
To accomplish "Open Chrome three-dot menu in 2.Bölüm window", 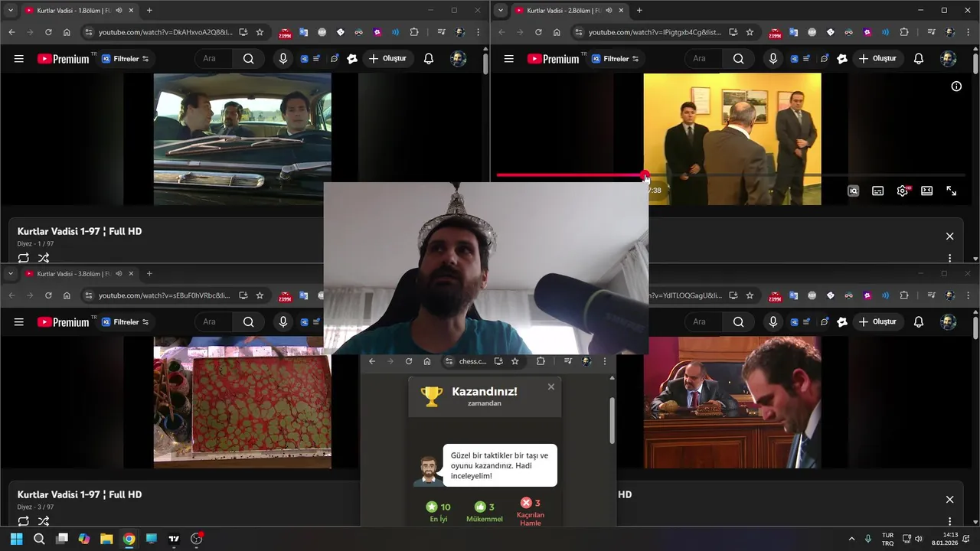I will 969,32.
